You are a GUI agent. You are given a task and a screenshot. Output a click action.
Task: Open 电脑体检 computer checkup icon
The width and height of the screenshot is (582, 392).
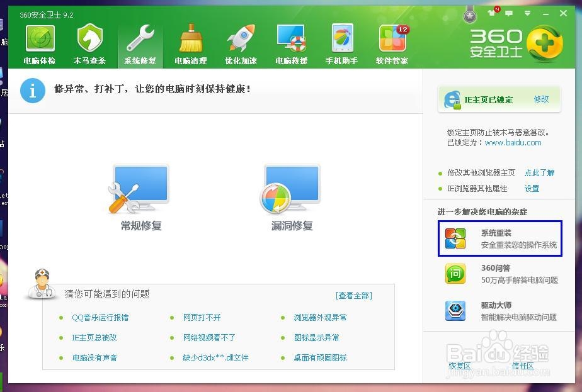(x=39, y=44)
